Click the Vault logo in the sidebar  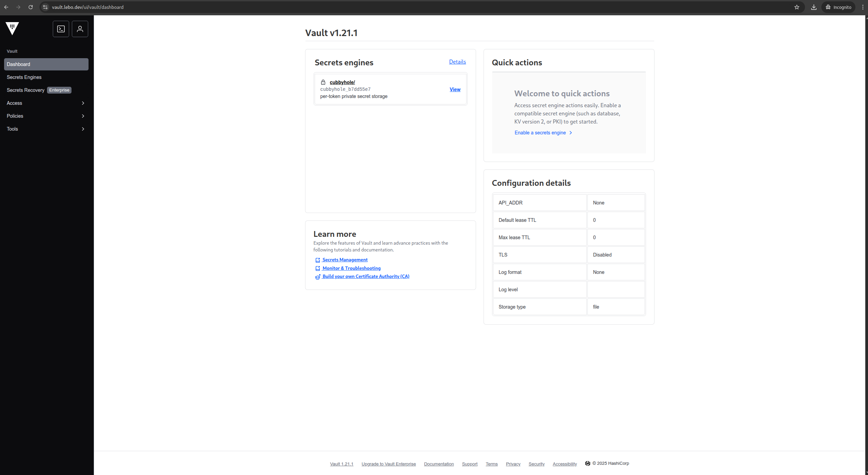12,29
